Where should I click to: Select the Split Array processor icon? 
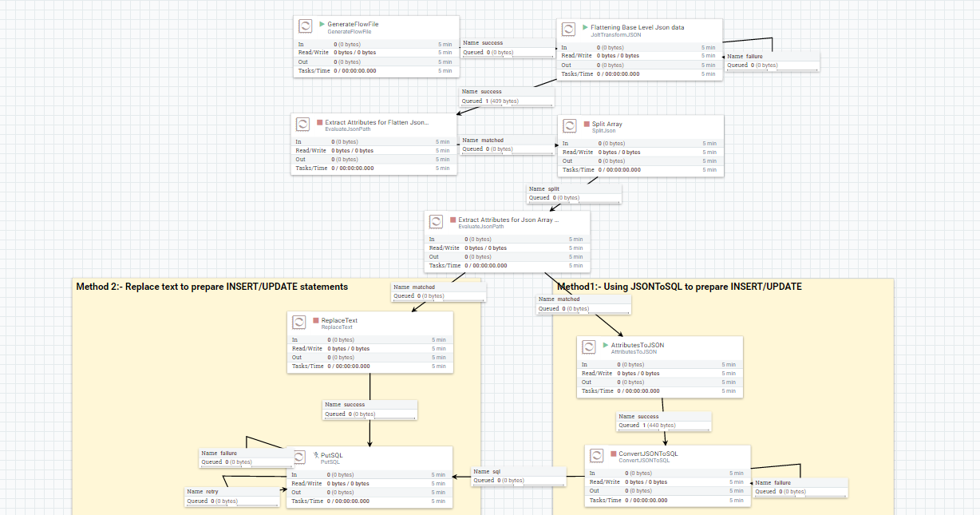point(569,125)
